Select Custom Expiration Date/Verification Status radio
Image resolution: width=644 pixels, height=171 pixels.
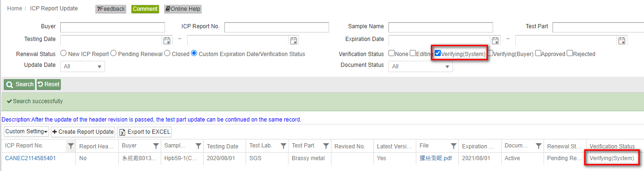click(194, 54)
